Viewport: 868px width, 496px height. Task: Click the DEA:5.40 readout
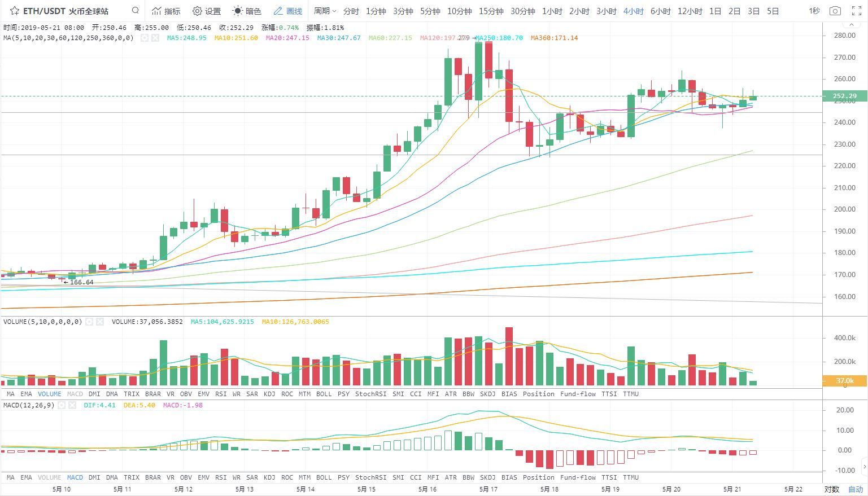139,405
